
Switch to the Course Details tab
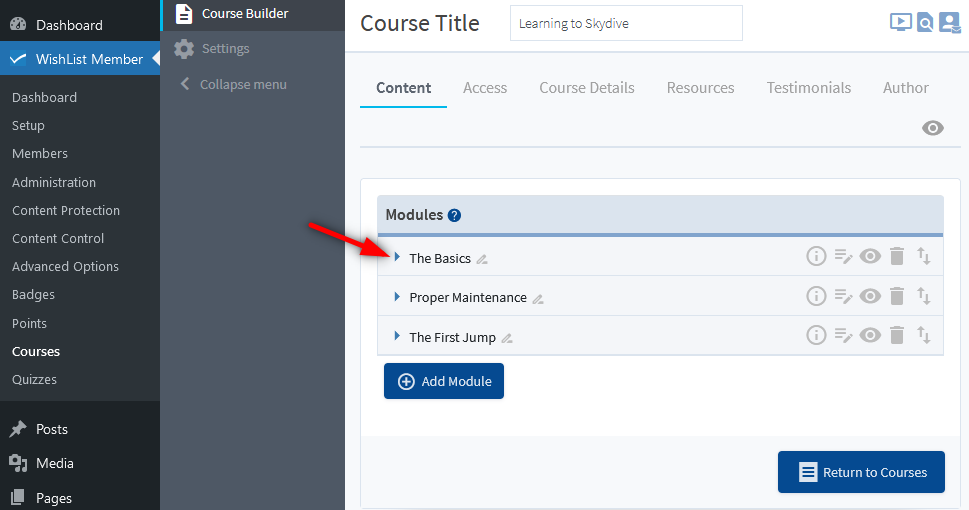coord(586,88)
